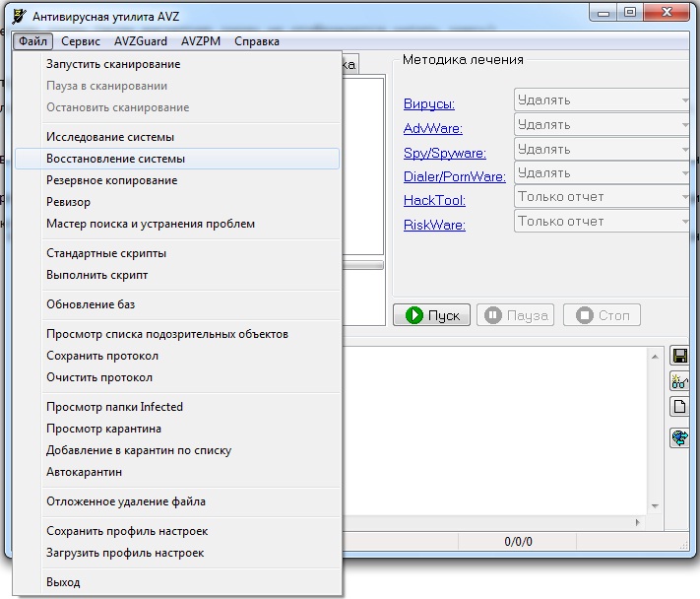Choose Восстановление системы menu entry
The width and height of the screenshot is (700, 599).
point(177,159)
